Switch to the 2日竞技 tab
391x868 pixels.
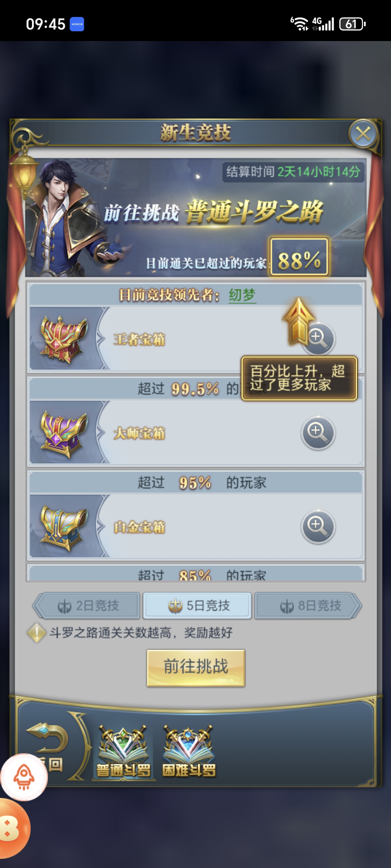pos(87,606)
